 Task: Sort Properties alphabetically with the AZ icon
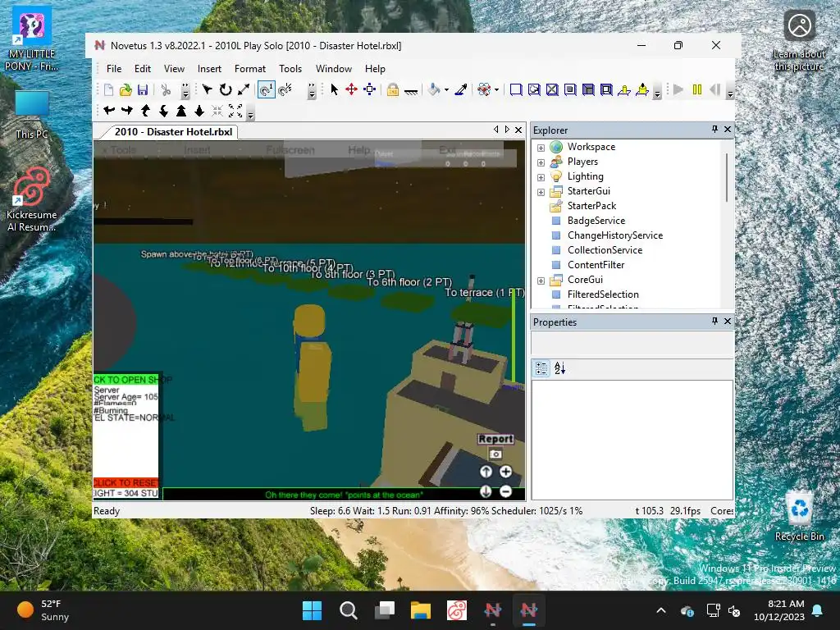[x=559, y=368]
